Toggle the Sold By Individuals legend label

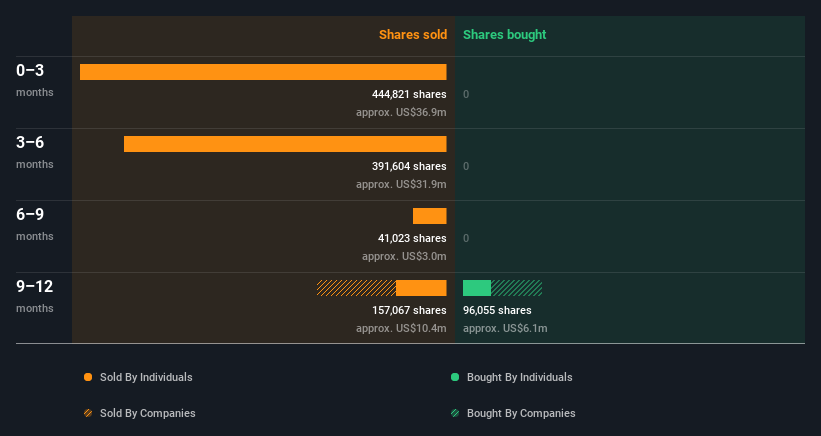click(x=146, y=377)
